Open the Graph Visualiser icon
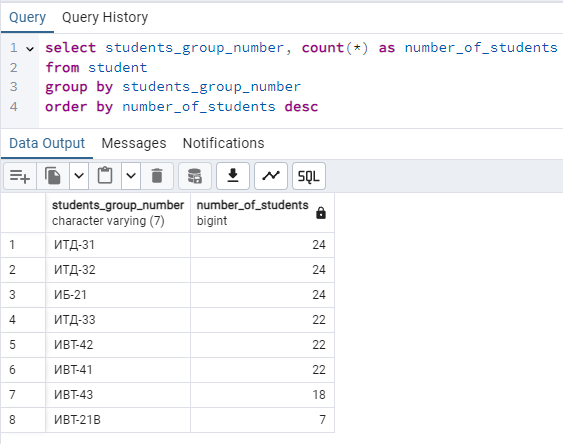This screenshot has width=563, height=444. 271,176
